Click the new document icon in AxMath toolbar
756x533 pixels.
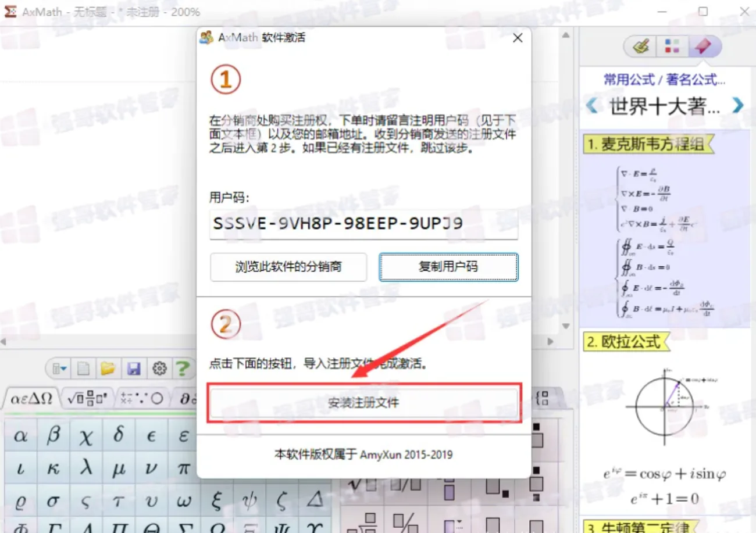pyautogui.click(x=84, y=369)
